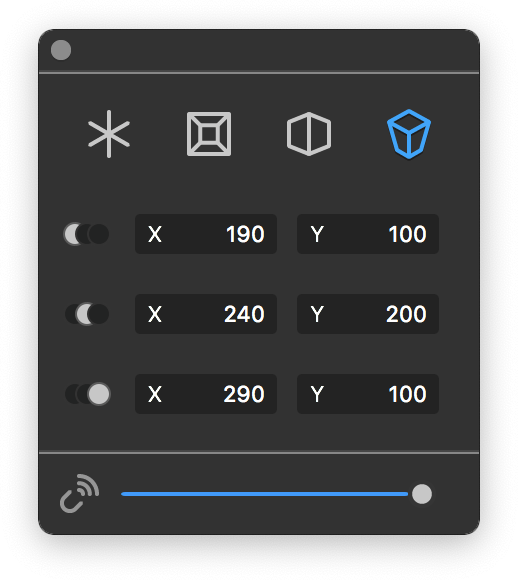518x580 pixels.
Task: Select the Y field showing 200
Action: click(368, 314)
